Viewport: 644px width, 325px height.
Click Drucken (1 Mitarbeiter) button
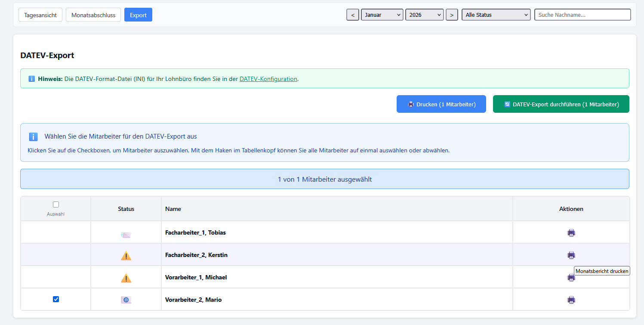click(x=441, y=104)
